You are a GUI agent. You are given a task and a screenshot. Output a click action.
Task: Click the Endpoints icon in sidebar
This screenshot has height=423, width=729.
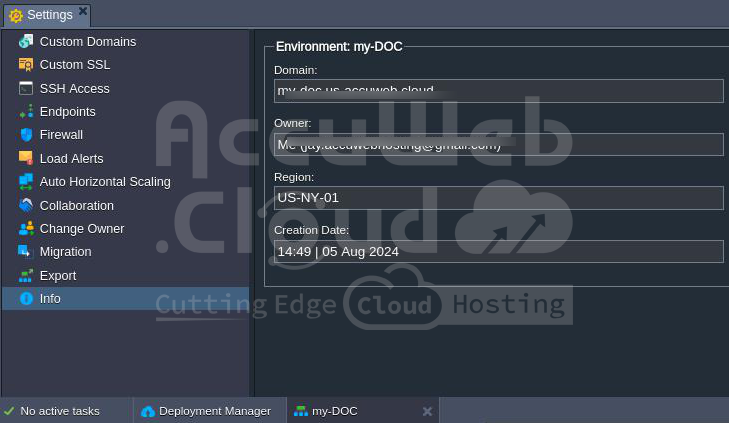pos(26,111)
